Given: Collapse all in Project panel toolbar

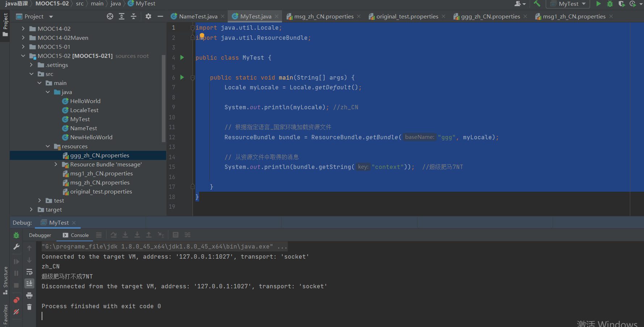Looking at the screenshot, I should pos(134,16).
